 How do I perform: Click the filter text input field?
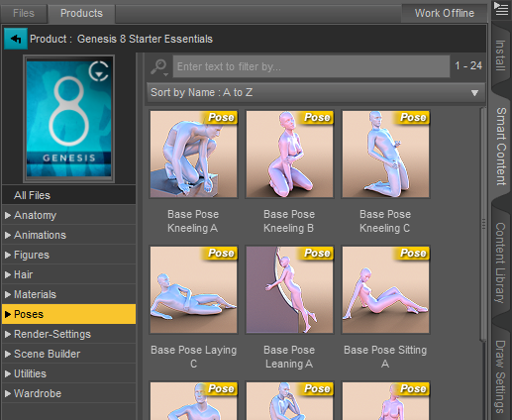coord(311,66)
